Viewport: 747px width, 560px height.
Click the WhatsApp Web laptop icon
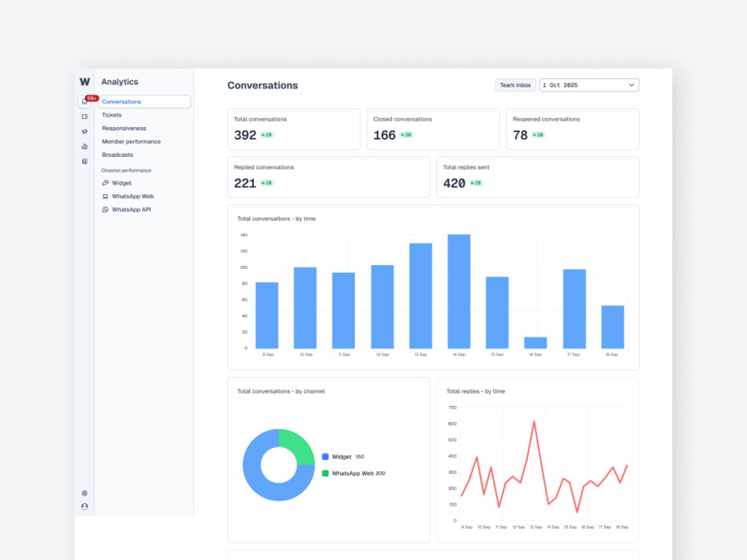pos(105,196)
